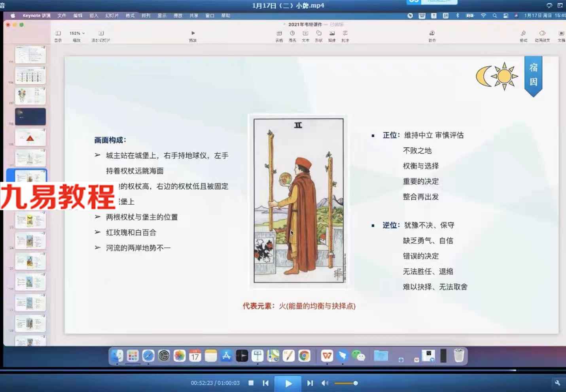Open the 编辑 menu
The width and height of the screenshot is (566, 392).
pos(78,16)
